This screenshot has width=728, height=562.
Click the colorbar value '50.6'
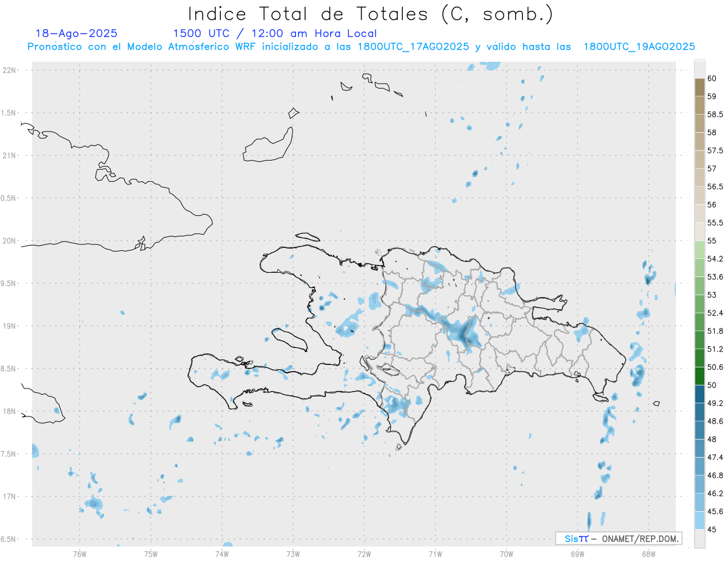pos(715,367)
